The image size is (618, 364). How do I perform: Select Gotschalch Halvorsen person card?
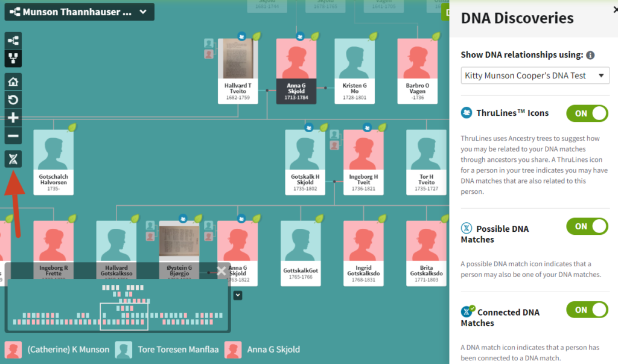pos(54,162)
